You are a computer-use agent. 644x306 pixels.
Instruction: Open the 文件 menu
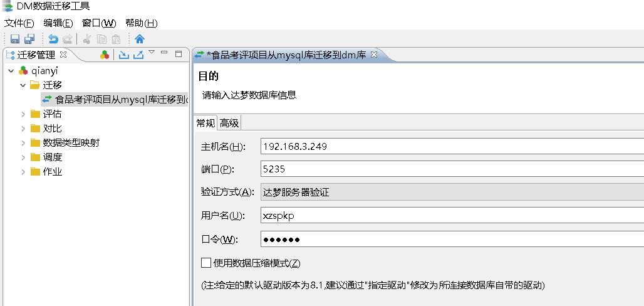click(19, 23)
